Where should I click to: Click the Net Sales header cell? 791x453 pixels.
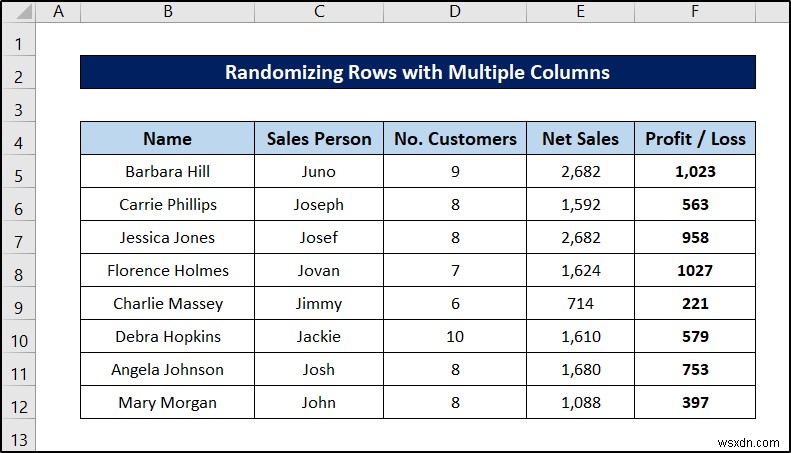pos(580,139)
